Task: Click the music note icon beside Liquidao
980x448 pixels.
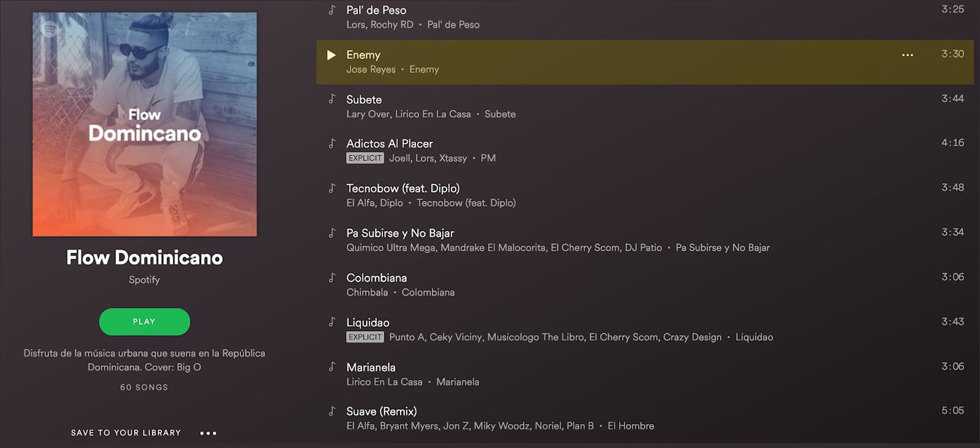Action: pyautogui.click(x=332, y=323)
